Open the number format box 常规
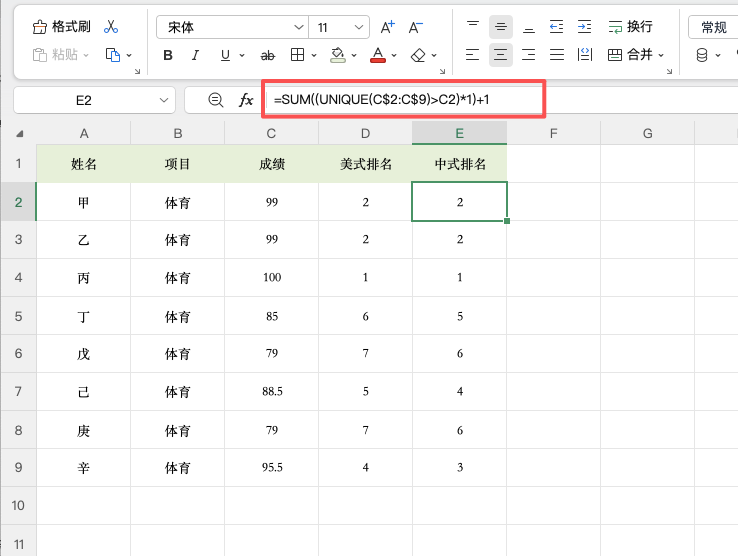 click(x=713, y=27)
